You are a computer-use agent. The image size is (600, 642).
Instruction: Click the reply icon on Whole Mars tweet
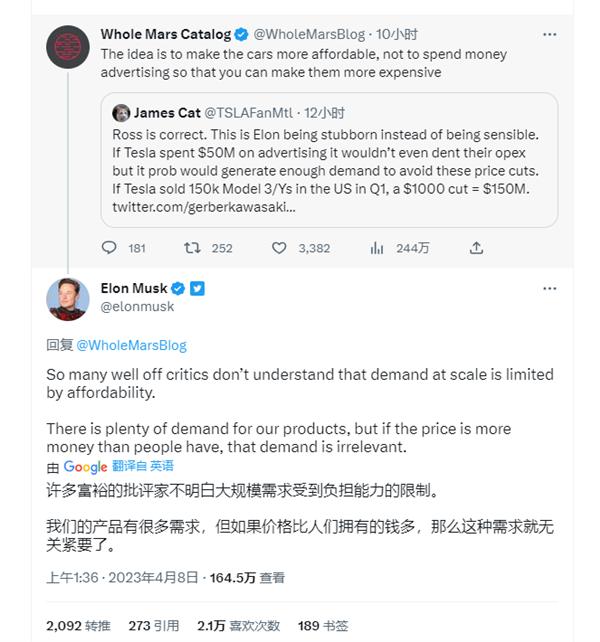(x=110, y=248)
